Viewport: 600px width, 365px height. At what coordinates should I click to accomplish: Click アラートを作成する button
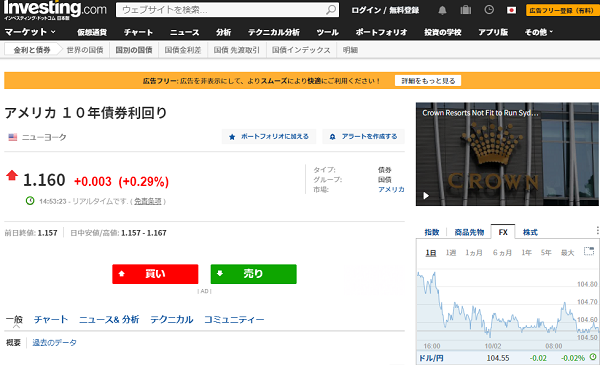point(364,137)
